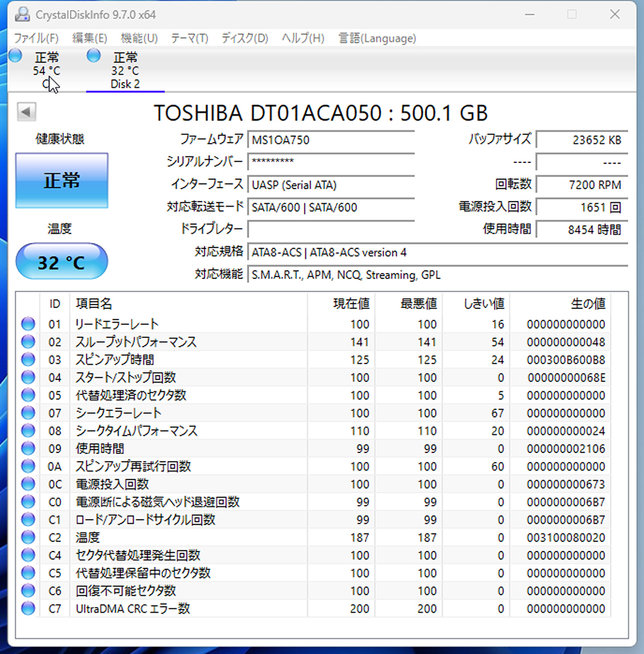Click the status icon for ID C2 温度

tap(28, 537)
